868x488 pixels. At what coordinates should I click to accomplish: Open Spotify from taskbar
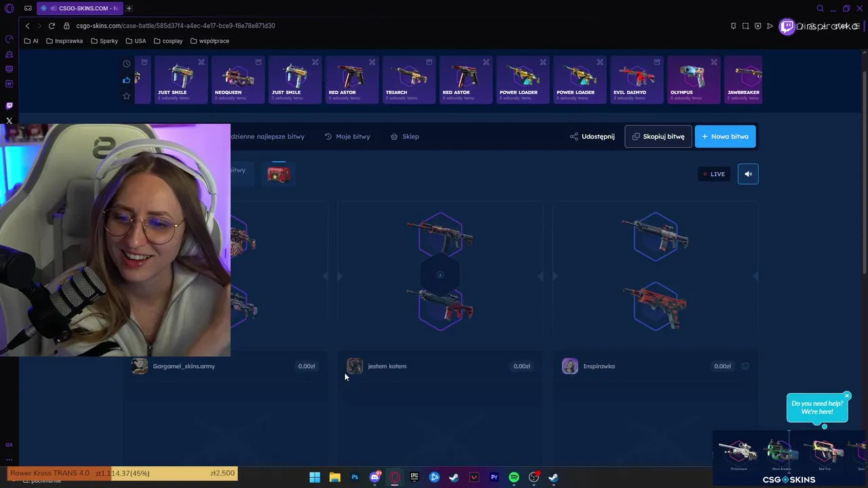[514, 477]
